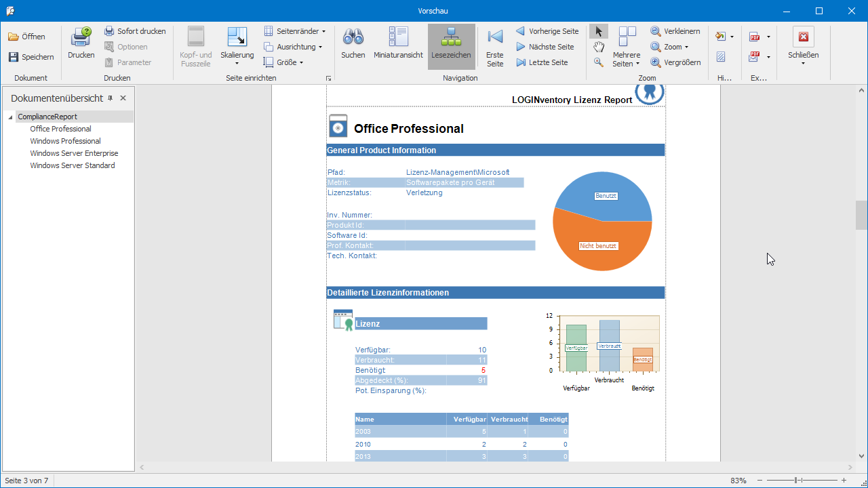868x488 pixels.
Task: Click the Speichern floppy disk icon
Action: (13, 57)
